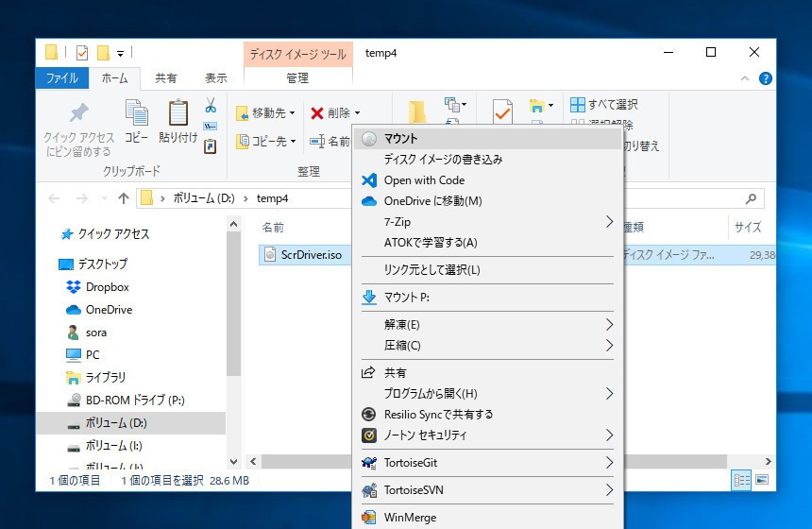Open the 管理 disk image tools tab
The height and width of the screenshot is (529, 812).
(297, 78)
